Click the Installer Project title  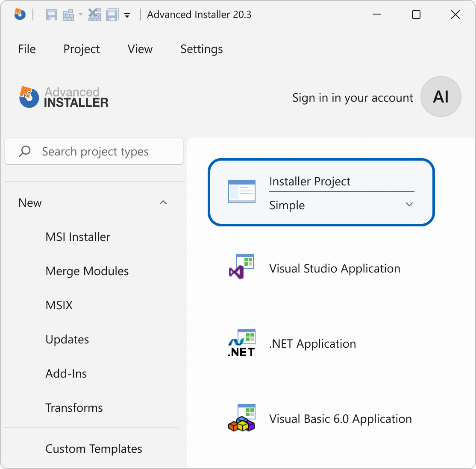click(x=310, y=182)
